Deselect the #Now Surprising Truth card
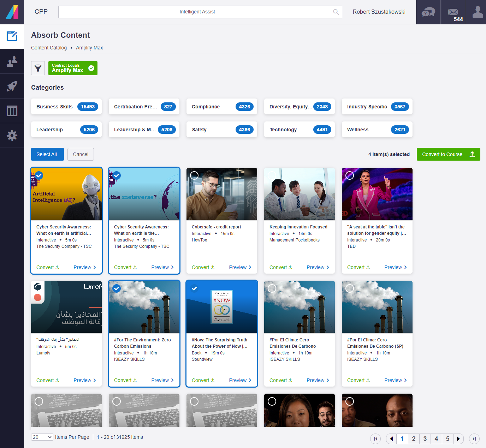Screen dimensions: 486x448 coord(194,288)
